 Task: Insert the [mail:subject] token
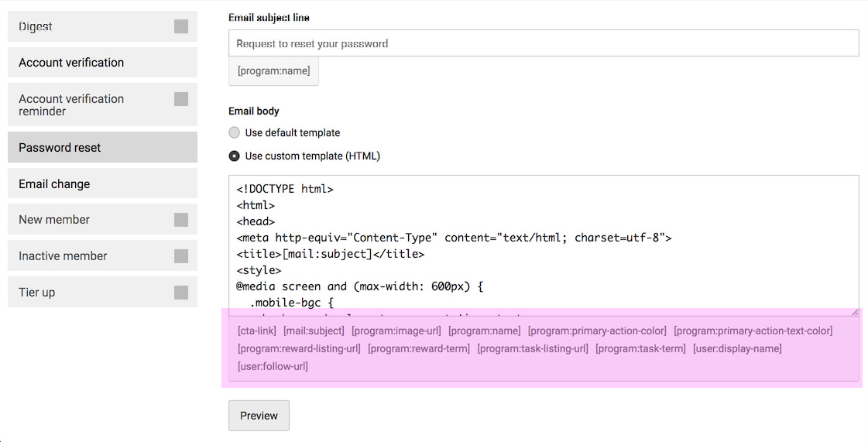(x=314, y=331)
